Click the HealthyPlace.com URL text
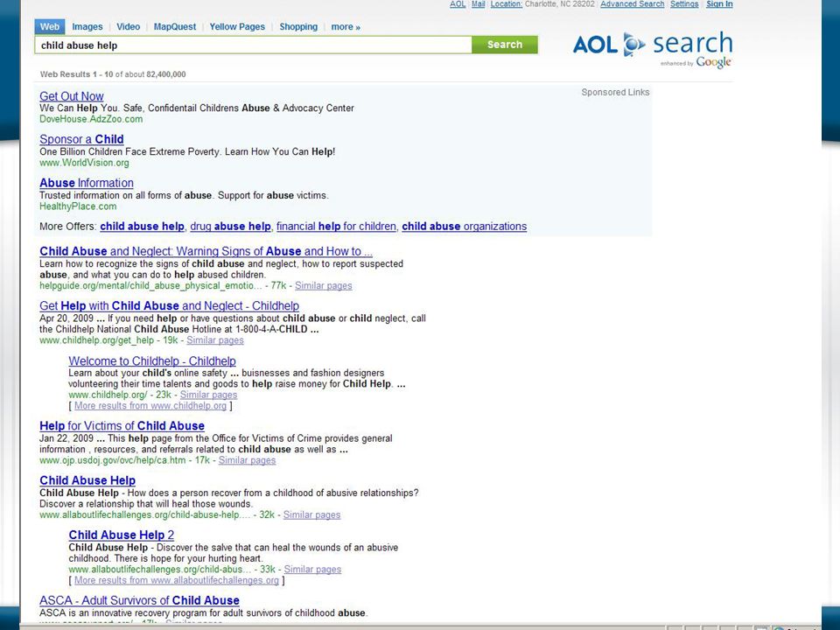 (x=78, y=206)
